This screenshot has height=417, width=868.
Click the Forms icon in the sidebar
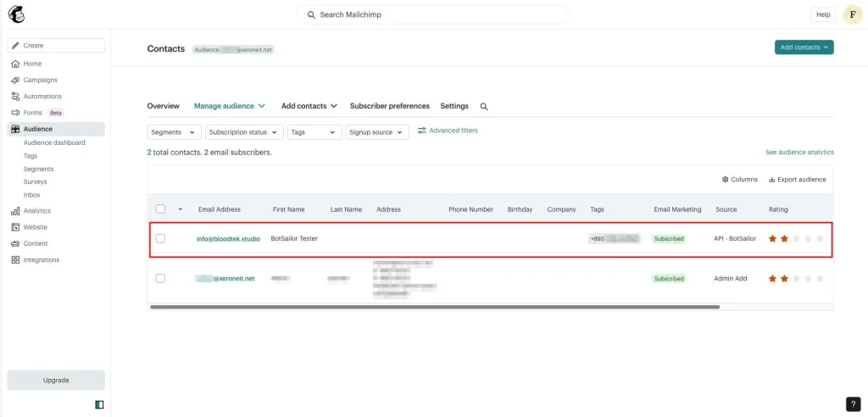[x=15, y=113]
